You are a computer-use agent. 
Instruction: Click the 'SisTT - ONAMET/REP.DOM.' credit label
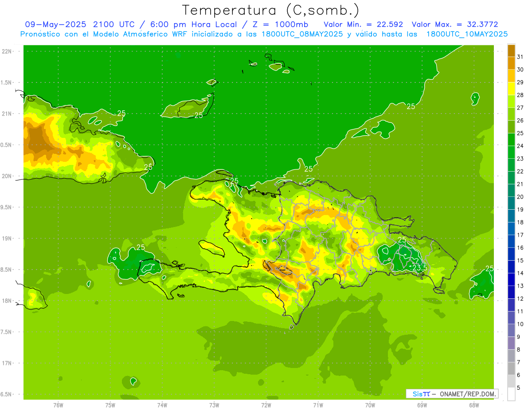[452, 394]
